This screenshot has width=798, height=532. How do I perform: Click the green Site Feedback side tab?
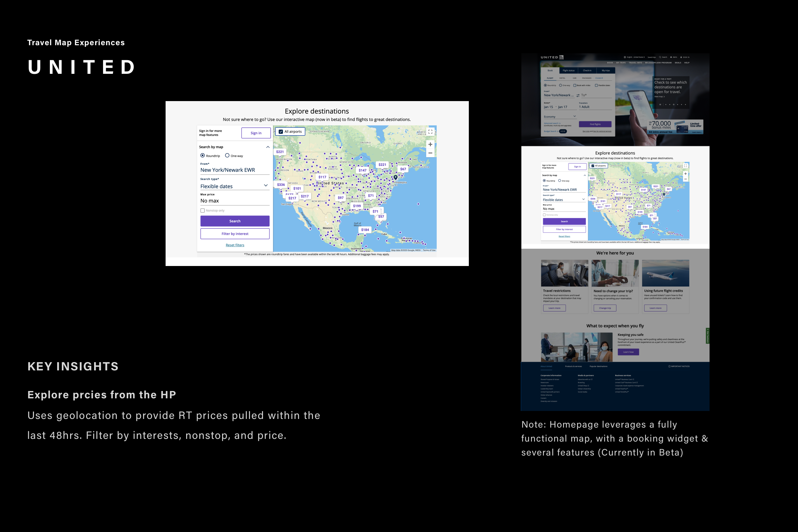click(708, 336)
